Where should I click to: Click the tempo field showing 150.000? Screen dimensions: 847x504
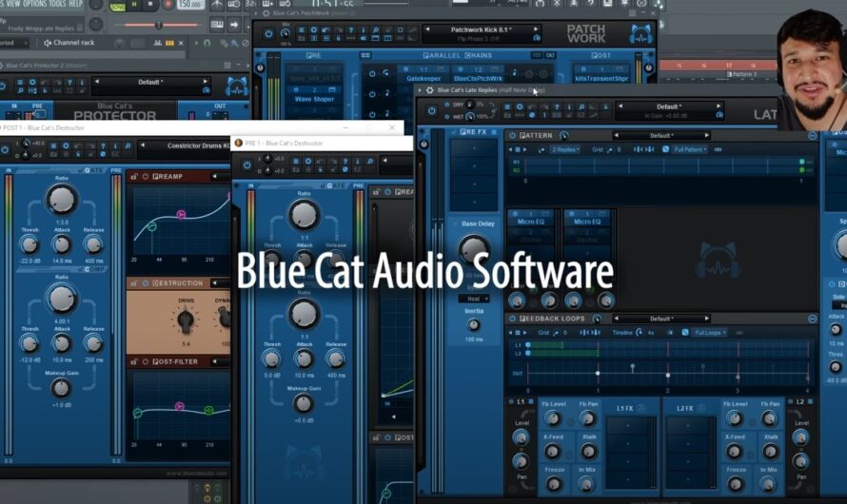click(190, 5)
